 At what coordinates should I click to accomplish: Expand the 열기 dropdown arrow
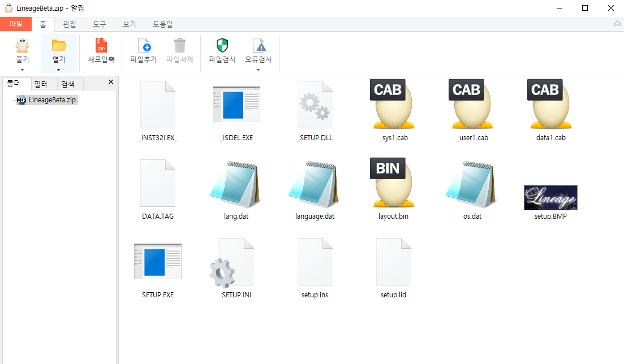(x=59, y=70)
